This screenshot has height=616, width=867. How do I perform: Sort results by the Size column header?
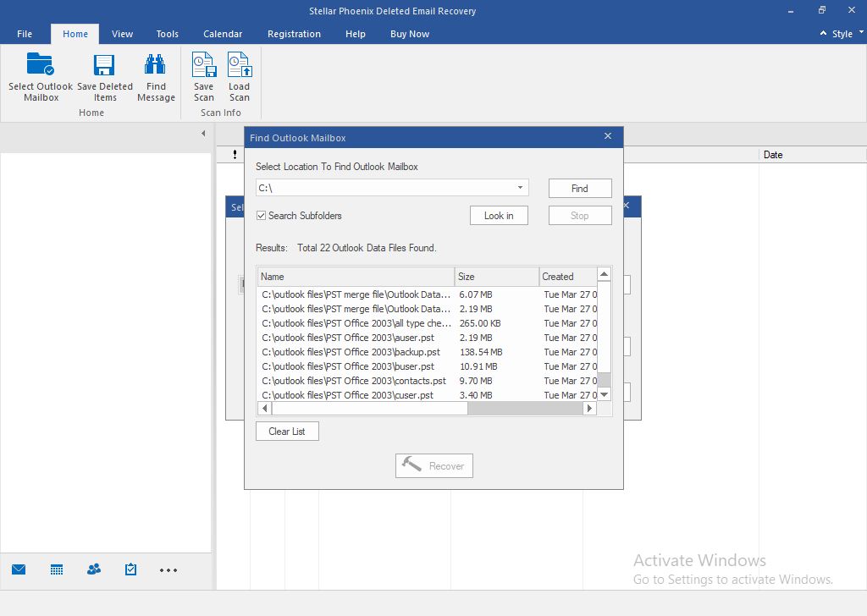tap(496, 277)
